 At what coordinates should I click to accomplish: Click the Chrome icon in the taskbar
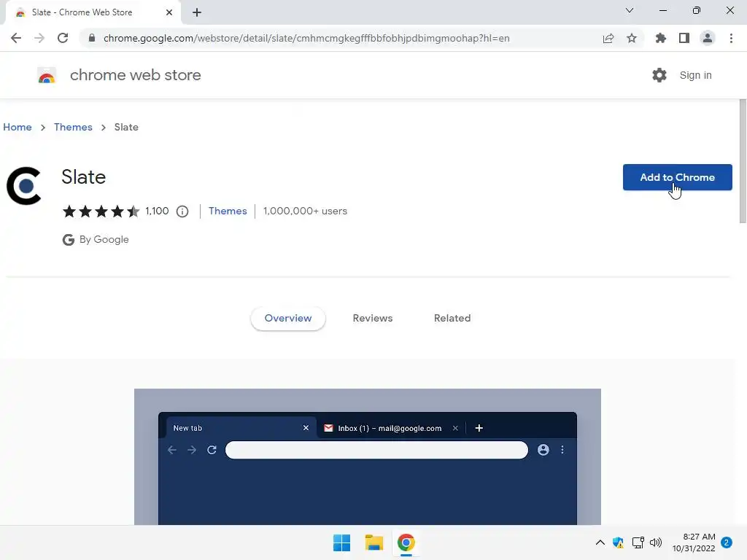[406, 542]
